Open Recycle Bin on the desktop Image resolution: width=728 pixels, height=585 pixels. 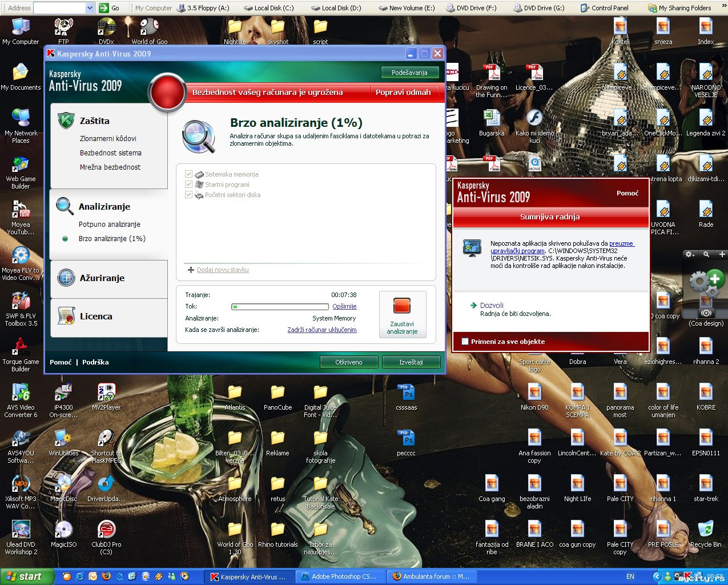point(706,533)
